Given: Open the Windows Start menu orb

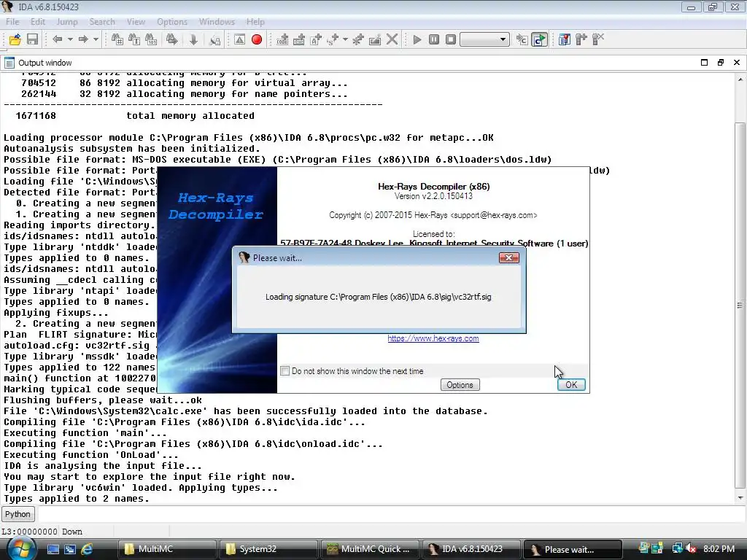Looking at the screenshot, I should click(x=21, y=548).
